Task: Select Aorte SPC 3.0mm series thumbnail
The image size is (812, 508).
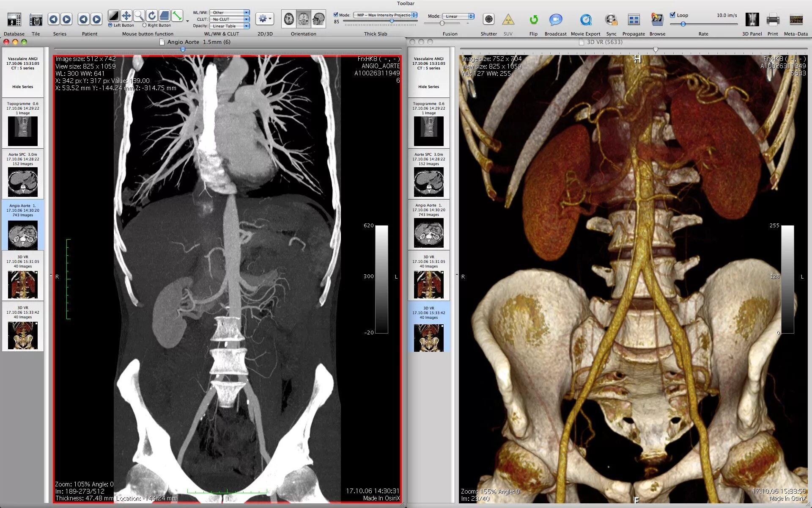Action: [23, 181]
